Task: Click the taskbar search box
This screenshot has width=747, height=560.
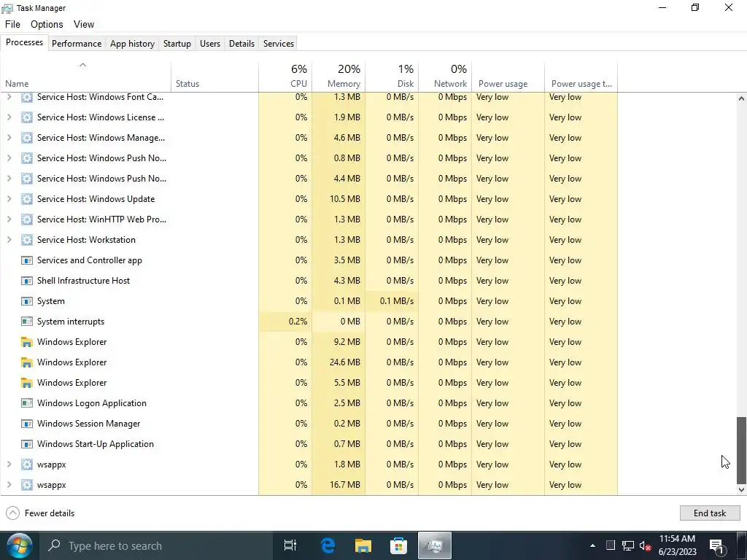Action: coord(156,545)
